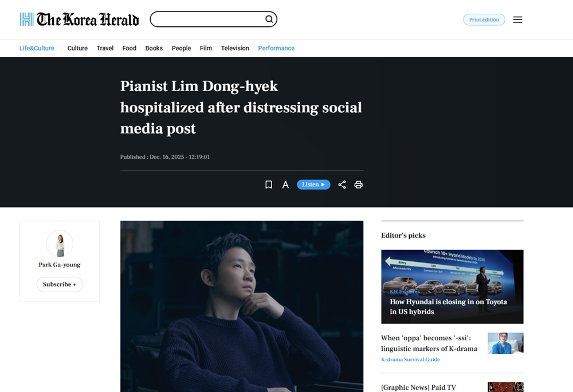Image resolution: width=573 pixels, height=392 pixels.
Task: Open the 'oppa' becomes '-ssi' article
Action: [x=429, y=343]
